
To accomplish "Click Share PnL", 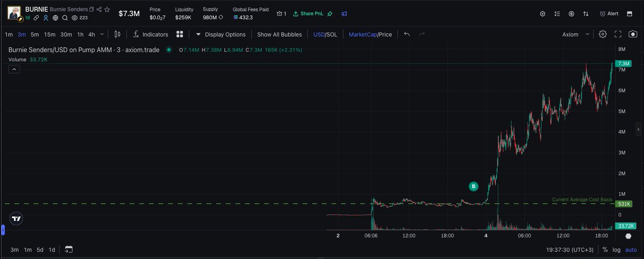I will pyautogui.click(x=308, y=13).
